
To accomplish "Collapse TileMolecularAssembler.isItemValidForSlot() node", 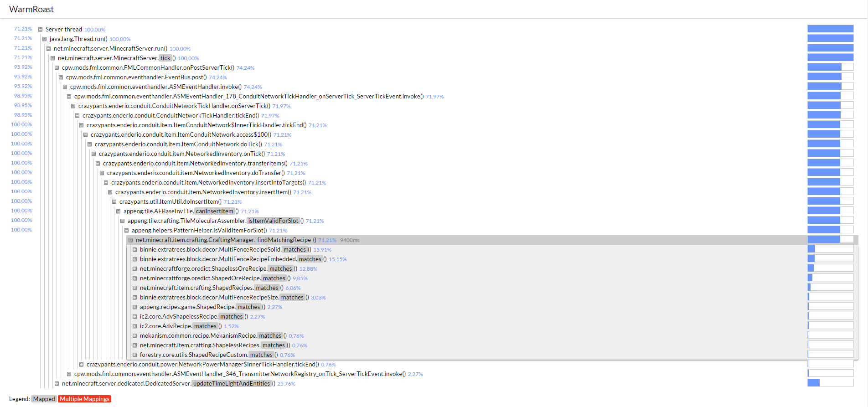I will pyautogui.click(x=122, y=221).
